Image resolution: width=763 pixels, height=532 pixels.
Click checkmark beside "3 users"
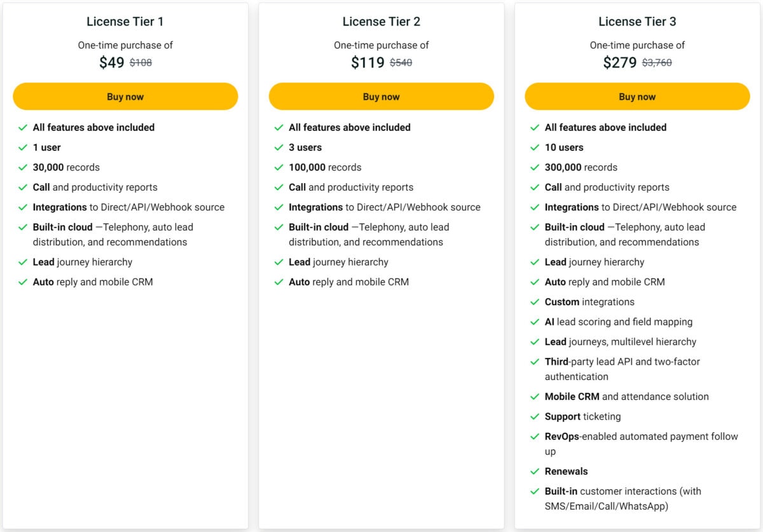click(278, 147)
